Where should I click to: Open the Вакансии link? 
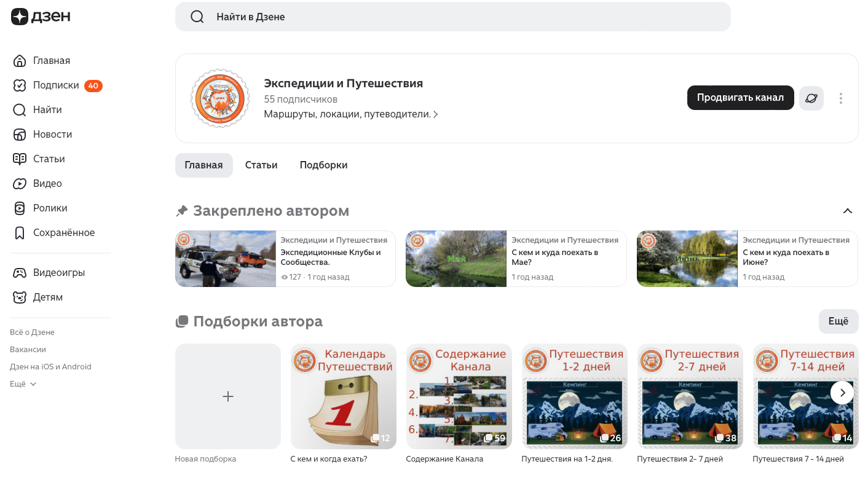(x=28, y=349)
